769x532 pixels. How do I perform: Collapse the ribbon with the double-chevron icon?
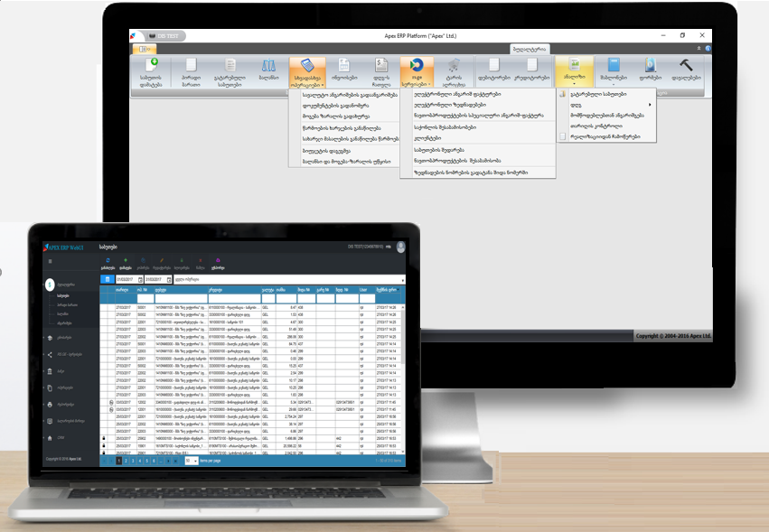[699, 49]
